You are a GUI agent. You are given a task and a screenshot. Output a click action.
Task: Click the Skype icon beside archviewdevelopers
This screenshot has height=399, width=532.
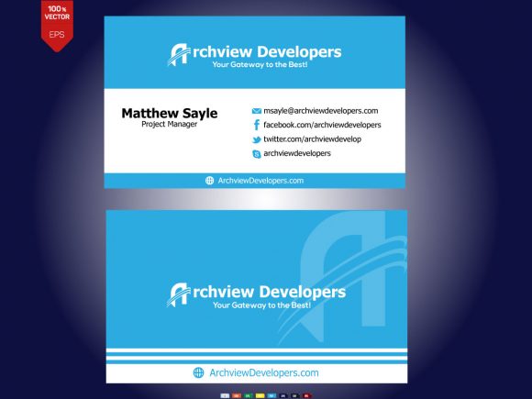point(257,154)
